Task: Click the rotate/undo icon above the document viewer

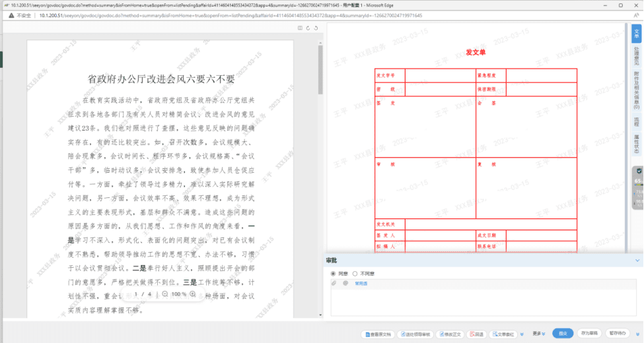Action: (x=316, y=28)
